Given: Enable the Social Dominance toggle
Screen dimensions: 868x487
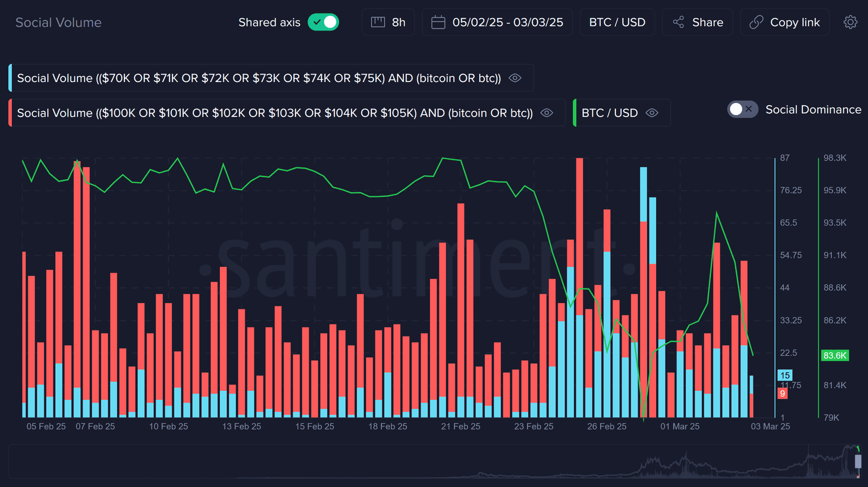Looking at the screenshot, I should [x=742, y=109].
